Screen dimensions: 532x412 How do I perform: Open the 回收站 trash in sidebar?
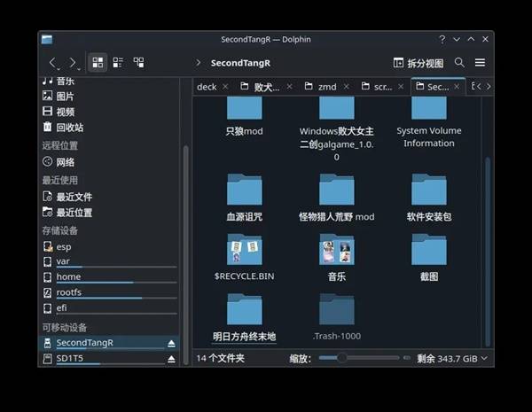click(x=69, y=128)
